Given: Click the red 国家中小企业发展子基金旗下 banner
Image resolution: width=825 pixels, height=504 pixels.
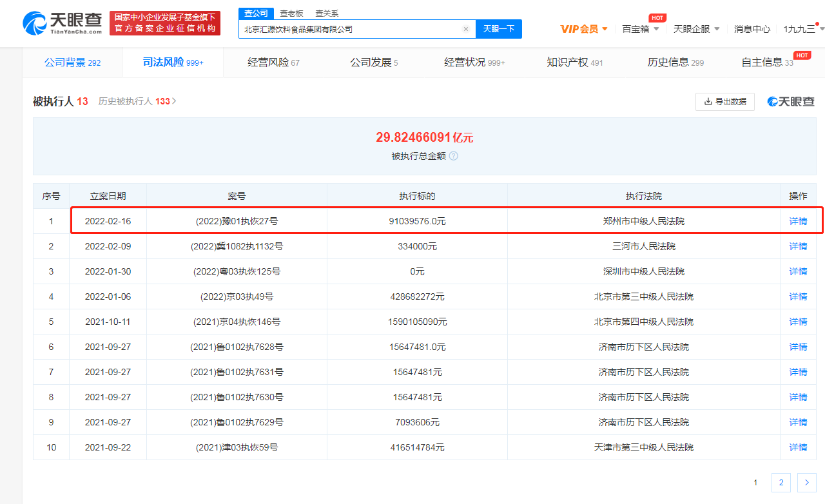Looking at the screenshot, I should click(x=165, y=23).
